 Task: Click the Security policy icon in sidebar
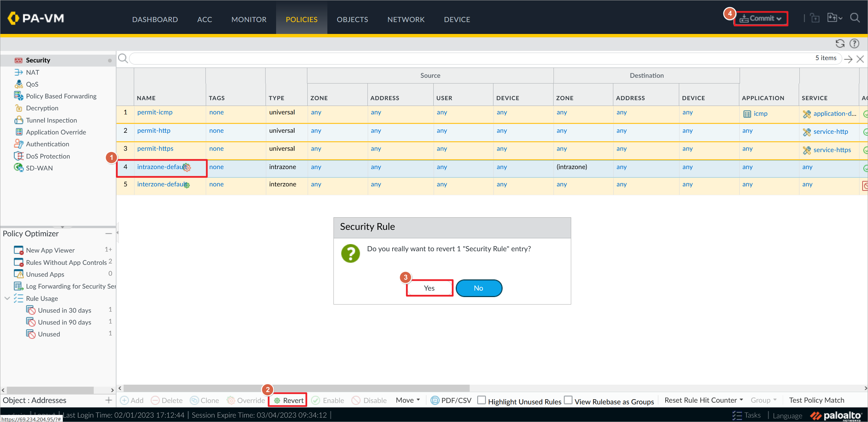[x=18, y=60]
